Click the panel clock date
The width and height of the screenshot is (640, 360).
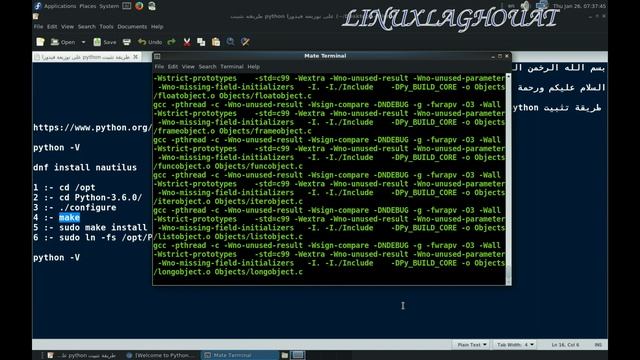[579, 6]
